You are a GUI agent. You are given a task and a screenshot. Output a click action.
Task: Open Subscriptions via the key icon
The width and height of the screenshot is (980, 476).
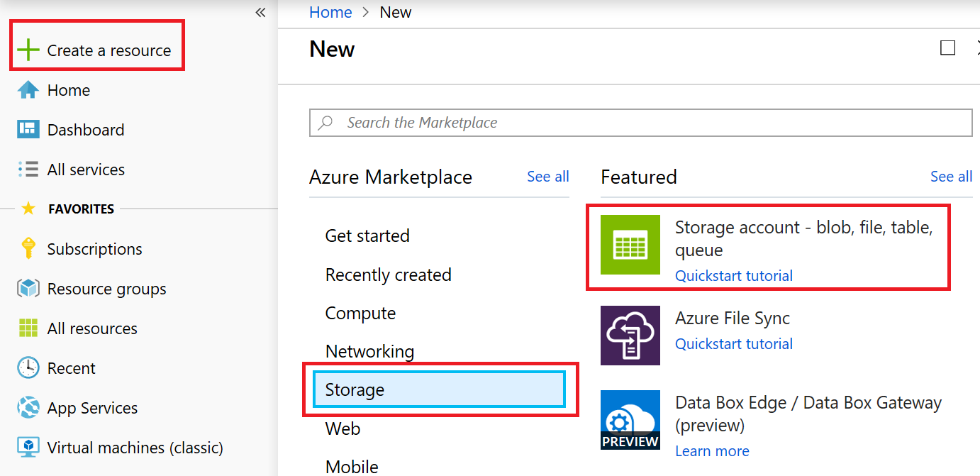coord(27,249)
